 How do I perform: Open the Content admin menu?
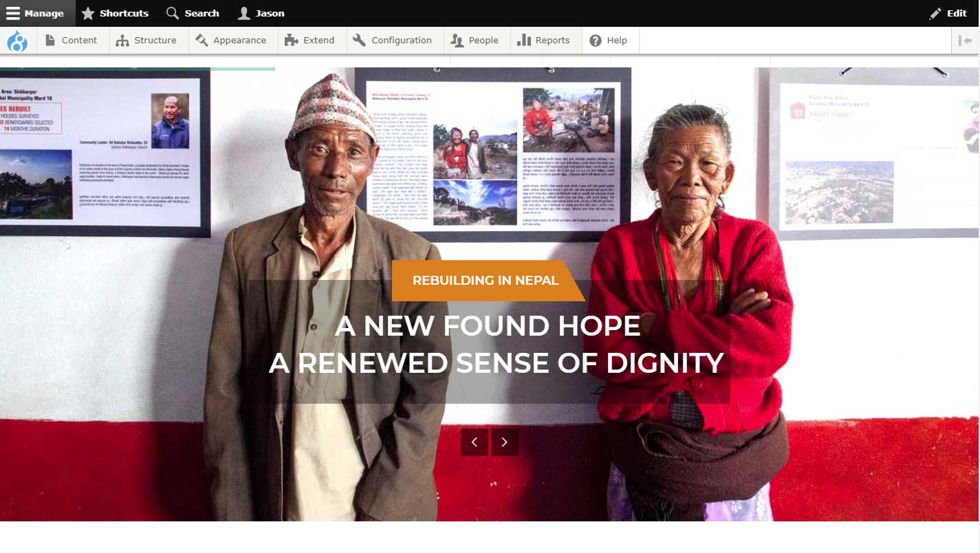(x=72, y=41)
